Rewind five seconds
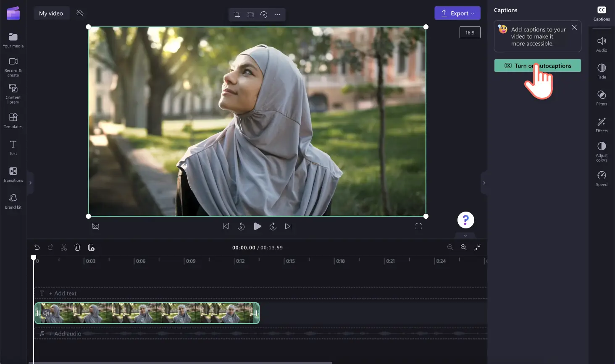 (x=241, y=226)
